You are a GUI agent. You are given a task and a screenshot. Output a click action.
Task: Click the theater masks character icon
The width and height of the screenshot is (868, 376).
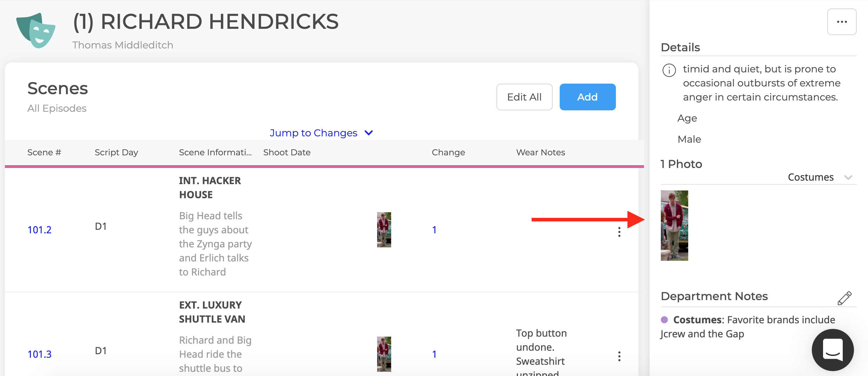[35, 31]
